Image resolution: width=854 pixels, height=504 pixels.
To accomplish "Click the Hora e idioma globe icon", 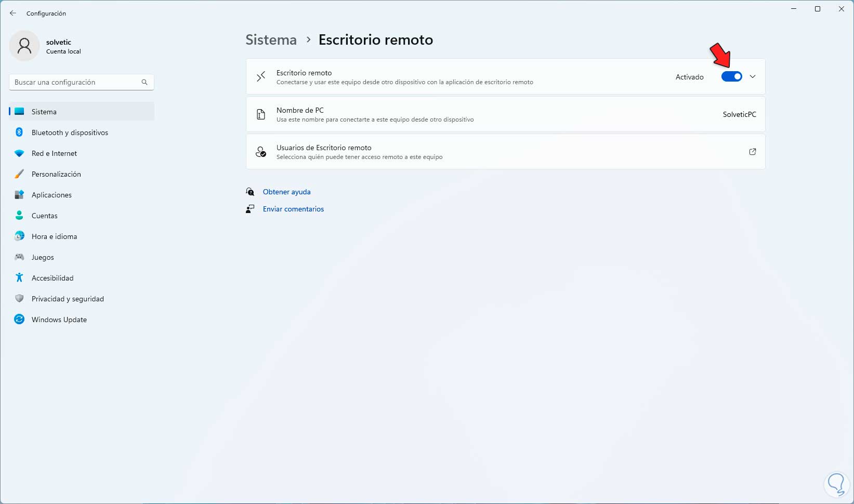I will (19, 236).
